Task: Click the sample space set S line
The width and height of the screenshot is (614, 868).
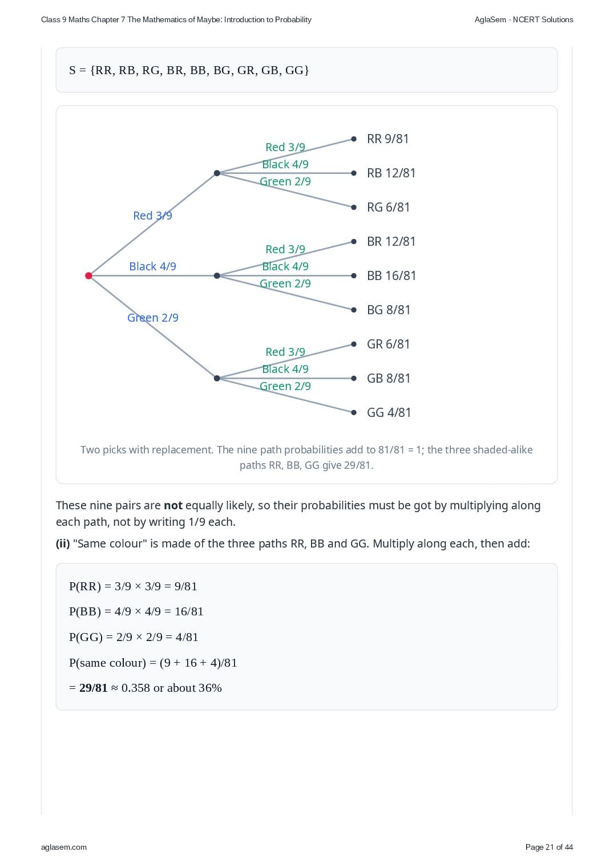Action: [x=189, y=70]
